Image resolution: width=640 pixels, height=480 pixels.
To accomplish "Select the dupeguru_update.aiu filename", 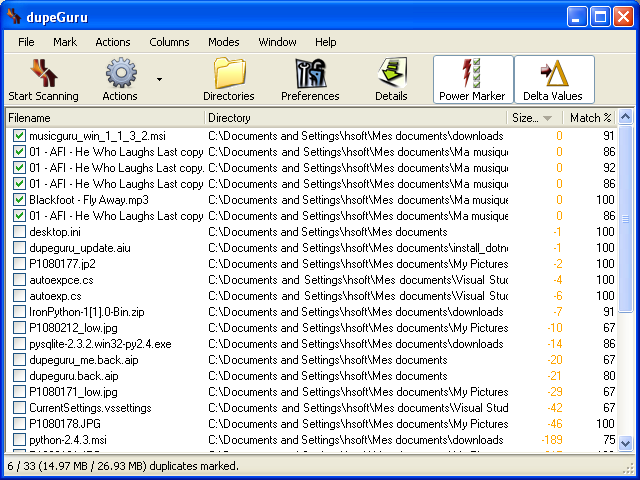I will point(80,248).
